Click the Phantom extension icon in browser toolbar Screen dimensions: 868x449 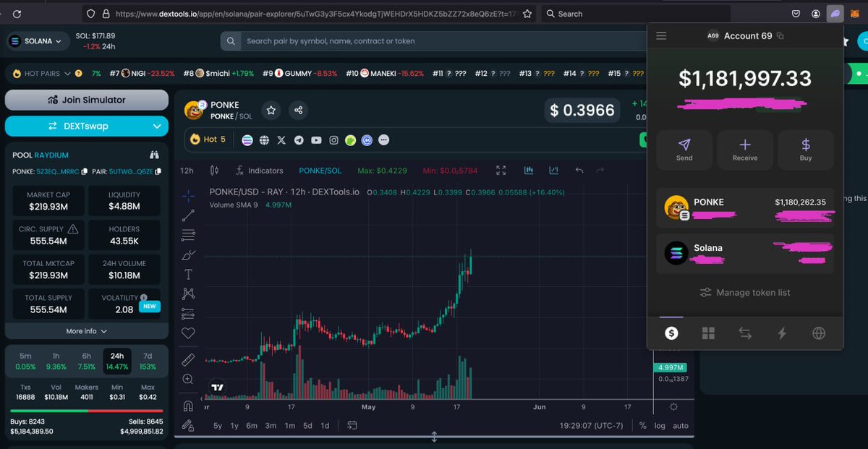click(835, 14)
